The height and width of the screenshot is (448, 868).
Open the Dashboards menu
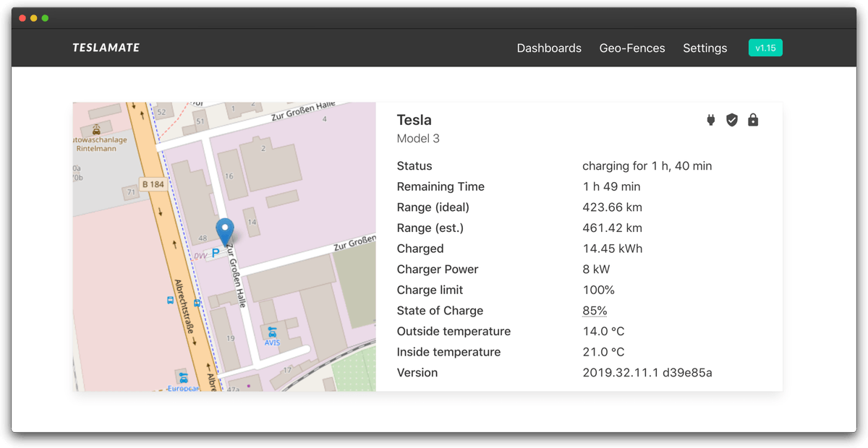pyautogui.click(x=549, y=48)
